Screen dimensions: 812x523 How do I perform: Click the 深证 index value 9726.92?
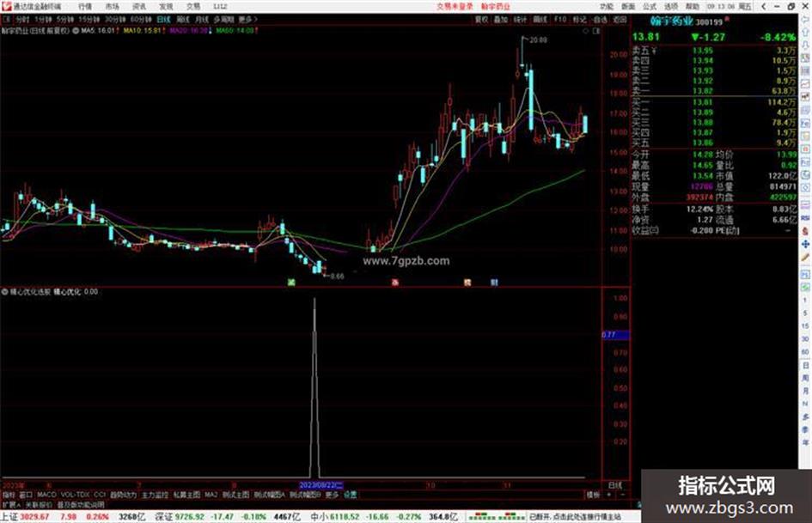pos(190,517)
